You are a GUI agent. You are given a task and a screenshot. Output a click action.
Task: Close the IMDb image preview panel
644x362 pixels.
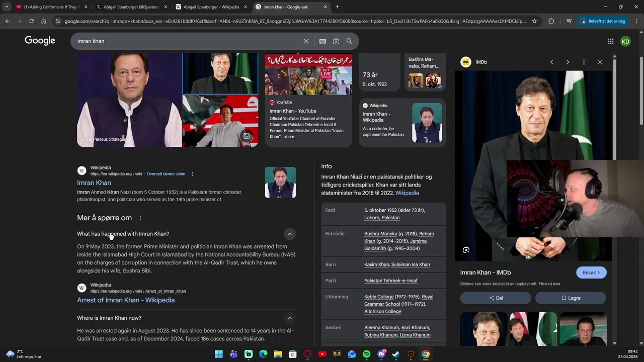(600, 62)
